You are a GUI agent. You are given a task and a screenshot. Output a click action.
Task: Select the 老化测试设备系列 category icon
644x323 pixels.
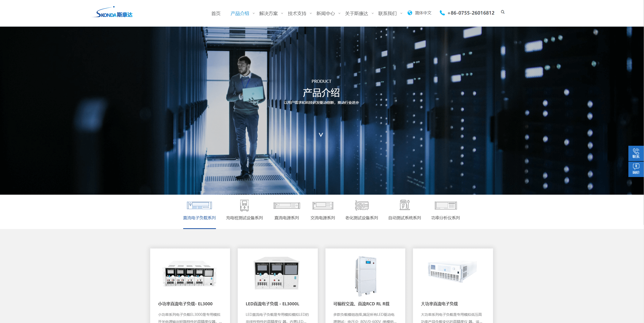362,205
